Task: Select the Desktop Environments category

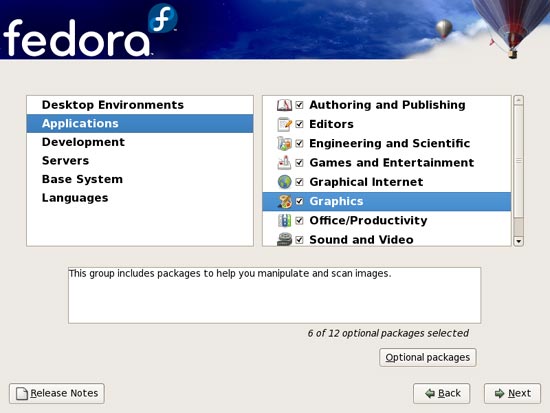Action: [140, 105]
